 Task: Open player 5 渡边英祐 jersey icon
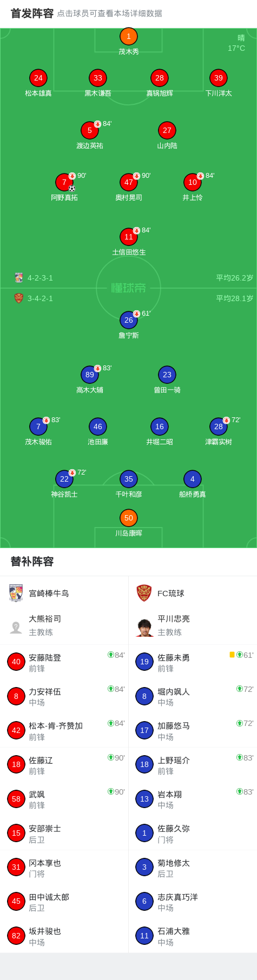89,130
